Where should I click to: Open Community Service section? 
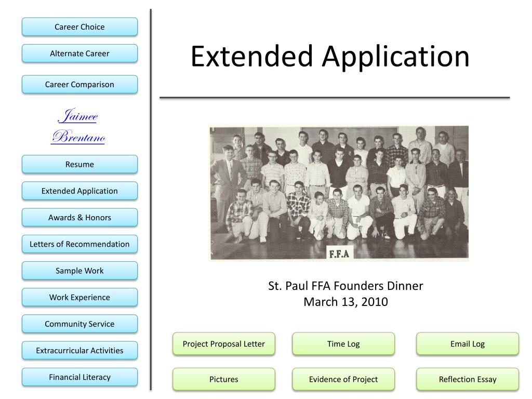[x=79, y=324]
